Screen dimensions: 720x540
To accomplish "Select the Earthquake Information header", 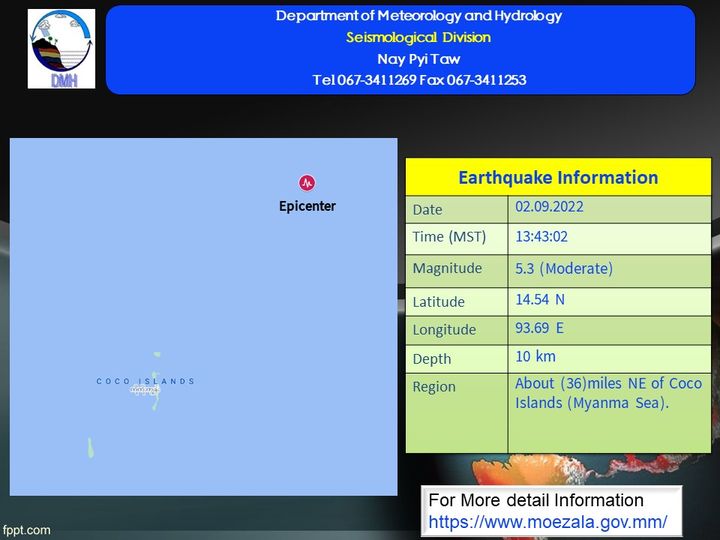I will (x=558, y=178).
